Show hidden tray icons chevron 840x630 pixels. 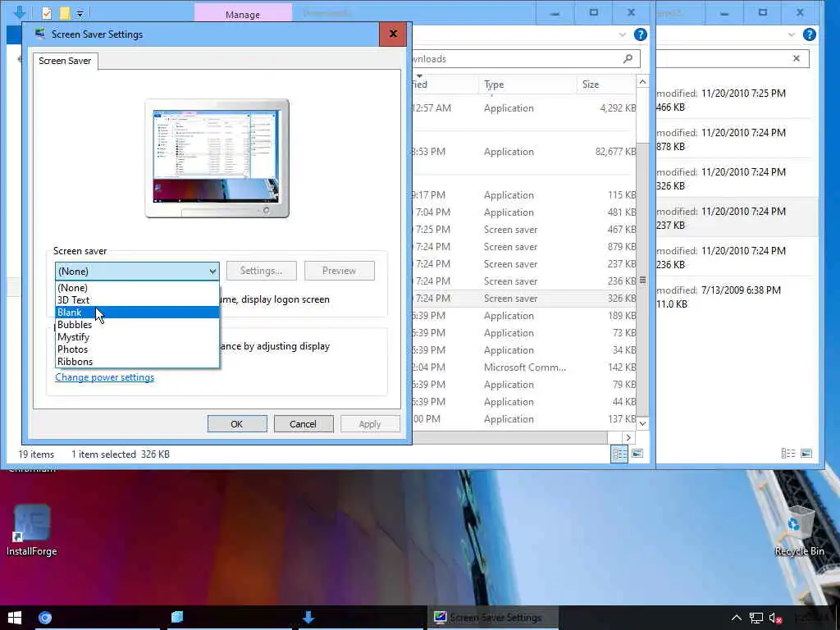(737, 618)
